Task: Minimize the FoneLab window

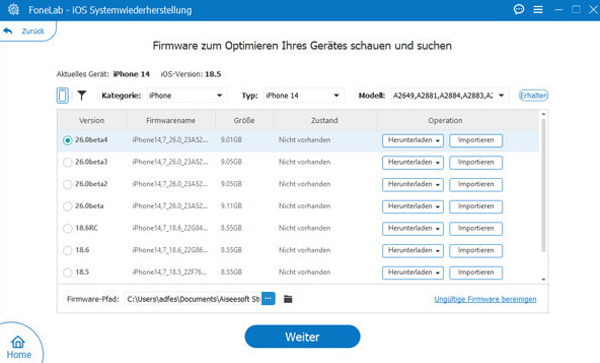Action: click(559, 10)
